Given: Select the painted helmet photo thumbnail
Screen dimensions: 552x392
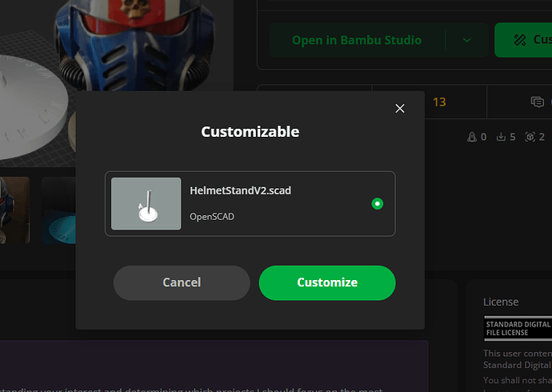Looking at the screenshot, I should [x=14, y=210].
